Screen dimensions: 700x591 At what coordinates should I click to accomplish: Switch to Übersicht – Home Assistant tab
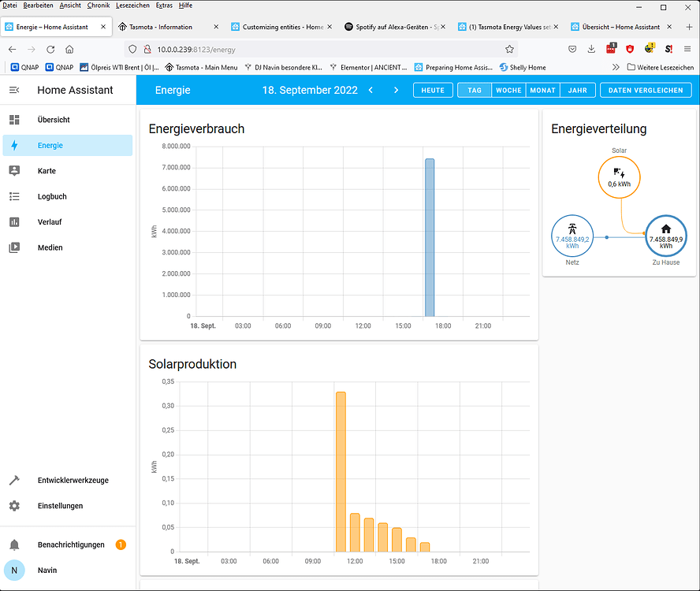click(621, 27)
